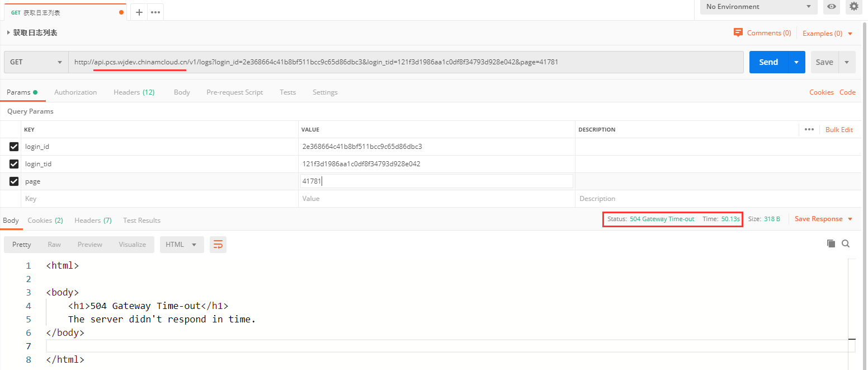Expand the request name disclosure triangle
This screenshot has width=868, height=370.
coord(8,33)
